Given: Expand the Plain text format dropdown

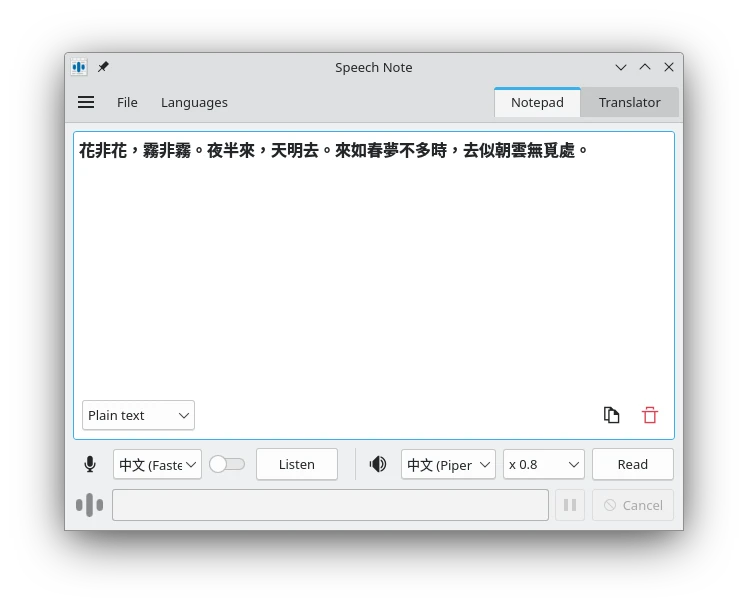Looking at the screenshot, I should pyautogui.click(x=138, y=415).
